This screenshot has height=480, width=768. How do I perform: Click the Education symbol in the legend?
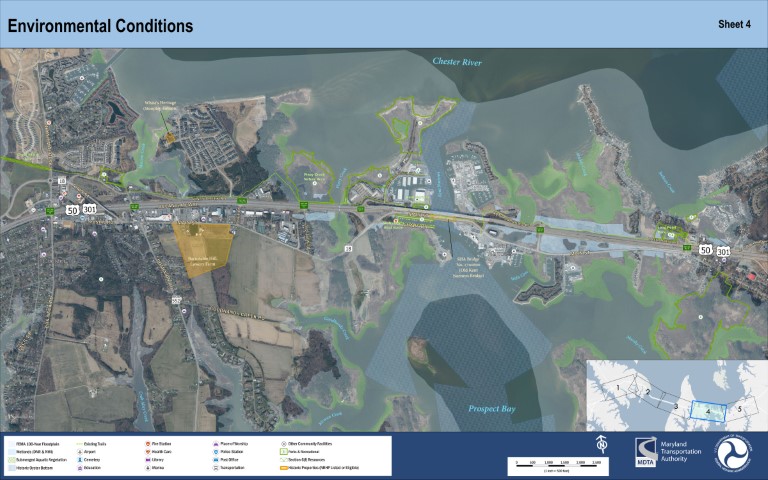click(x=79, y=468)
